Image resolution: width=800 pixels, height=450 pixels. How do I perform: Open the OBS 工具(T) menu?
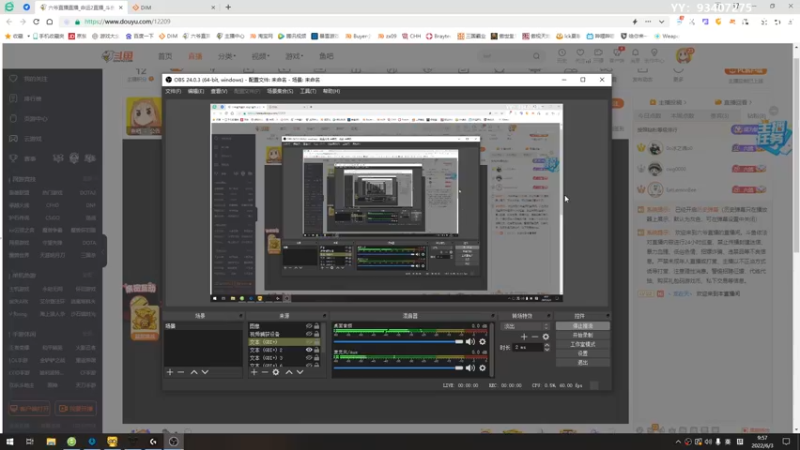[x=308, y=91]
